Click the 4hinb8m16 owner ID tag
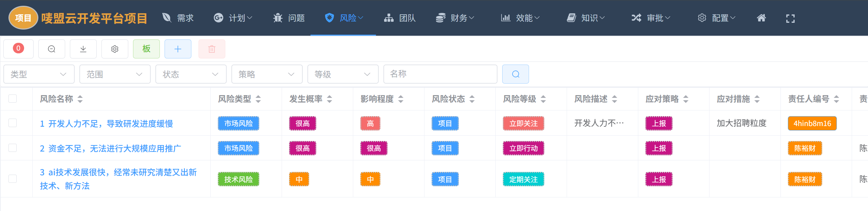Viewport: 868px width, 211px height. pyautogui.click(x=812, y=123)
